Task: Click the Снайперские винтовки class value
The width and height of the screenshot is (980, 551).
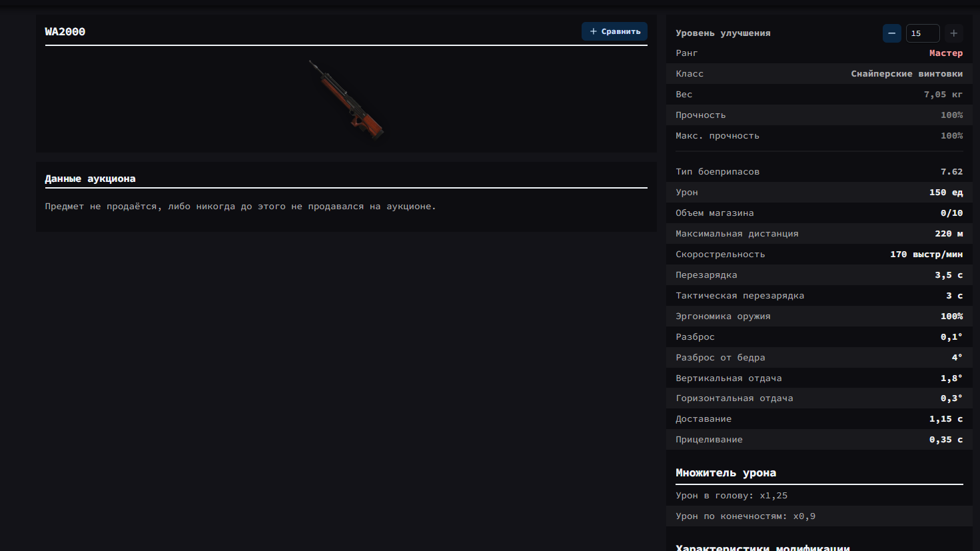Action: (907, 74)
